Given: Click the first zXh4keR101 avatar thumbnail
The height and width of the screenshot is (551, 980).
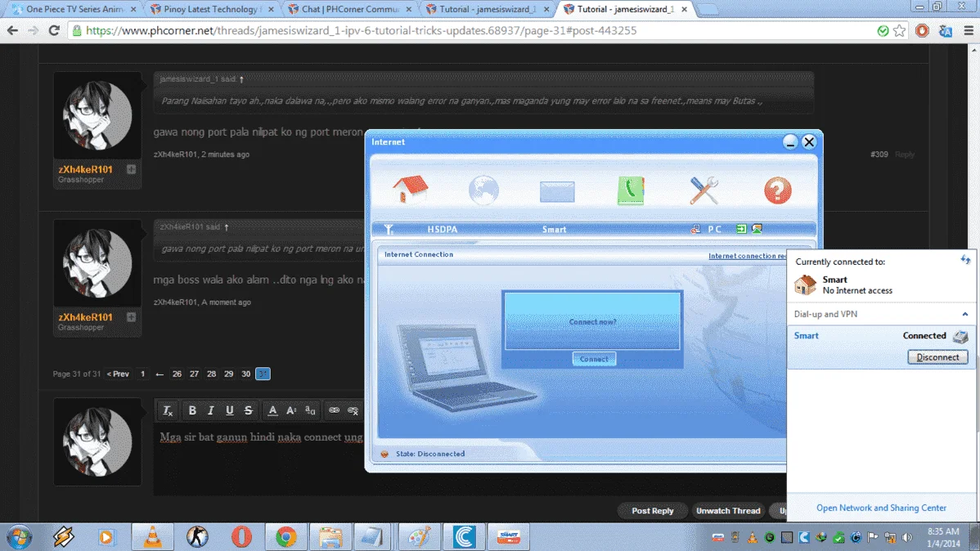Looking at the screenshot, I should point(97,115).
